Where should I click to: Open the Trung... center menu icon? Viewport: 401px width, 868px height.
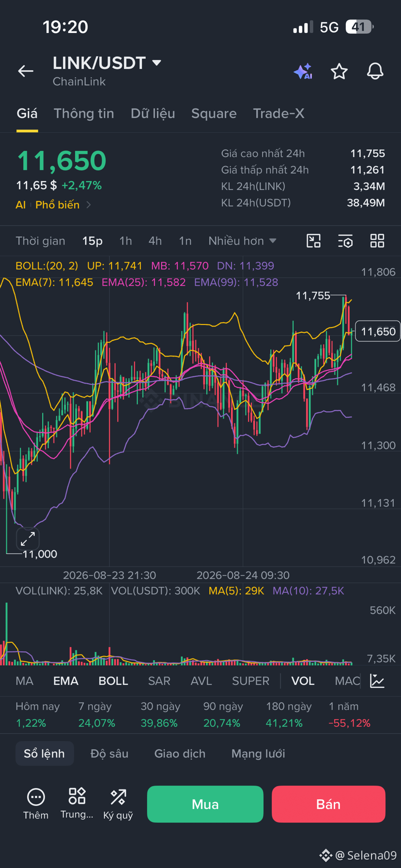pyautogui.click(x=77, y=795)
